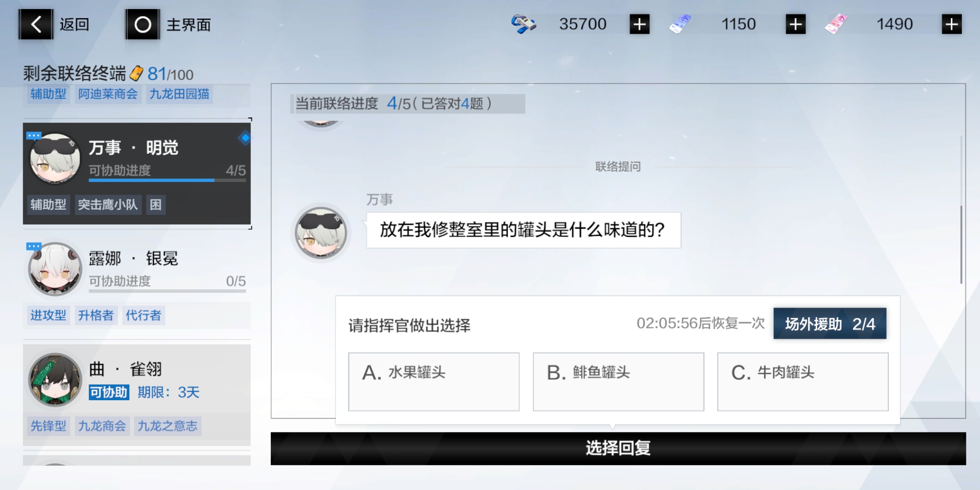Click 万事·明觉 progress bar 4/5
980x490 pixels.
tap(167, 180)
